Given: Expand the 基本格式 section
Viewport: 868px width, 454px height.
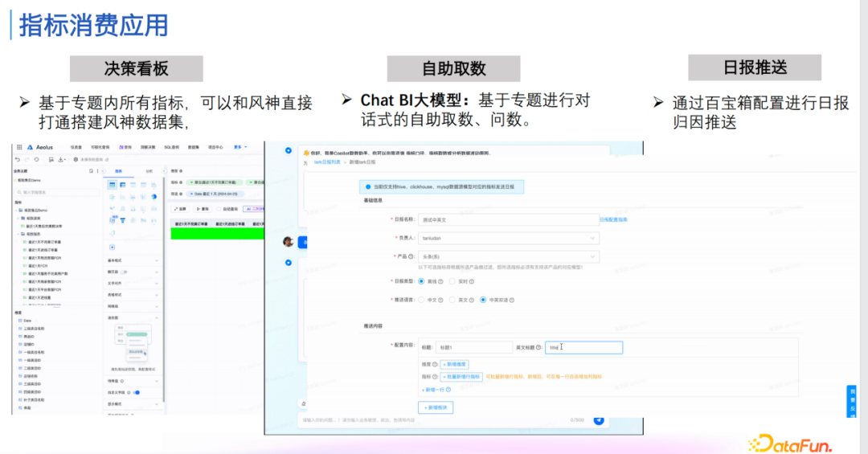Looking at the screenshot, I should tap(133, 260).
